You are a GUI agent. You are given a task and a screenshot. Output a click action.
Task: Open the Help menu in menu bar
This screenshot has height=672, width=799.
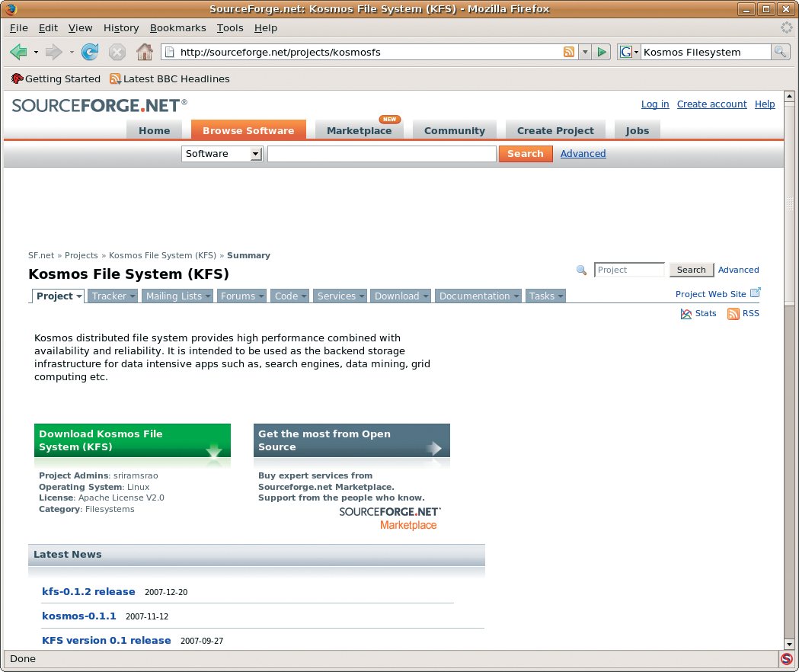[266, 28]
